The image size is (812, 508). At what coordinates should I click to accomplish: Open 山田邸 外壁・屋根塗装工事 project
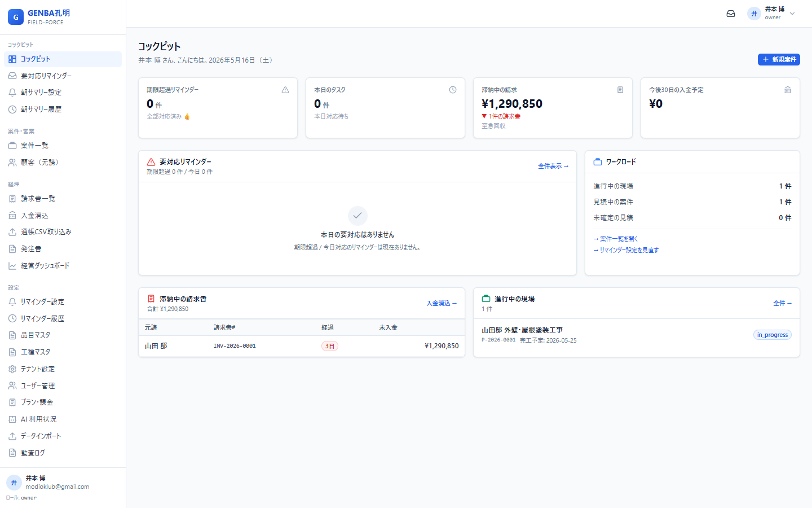522,330
